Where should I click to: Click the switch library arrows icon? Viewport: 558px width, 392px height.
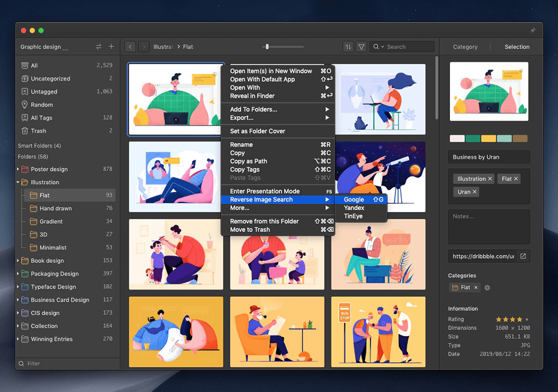click(x=99, y=47)
